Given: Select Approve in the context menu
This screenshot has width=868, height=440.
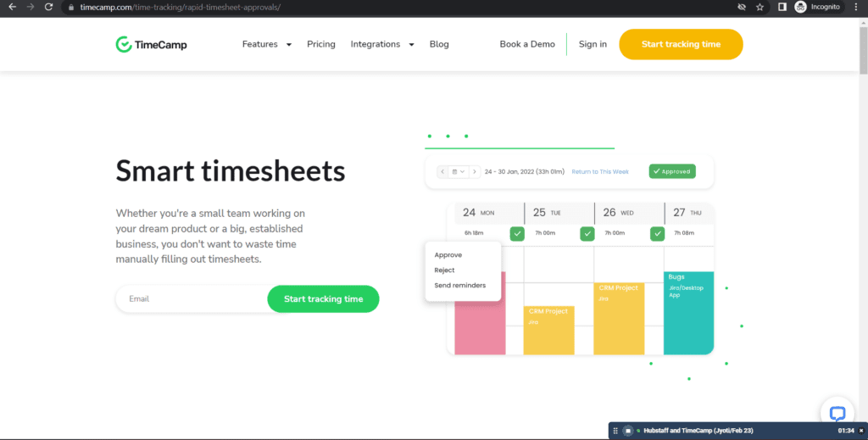Looking at the screenshot, I should [x=448, y=255].
